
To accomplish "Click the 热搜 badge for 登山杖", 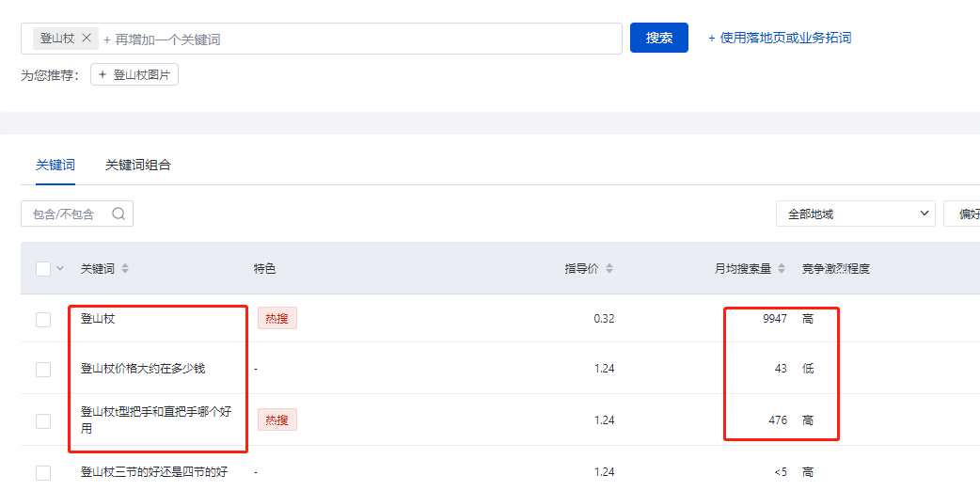I will coord(277,319).
